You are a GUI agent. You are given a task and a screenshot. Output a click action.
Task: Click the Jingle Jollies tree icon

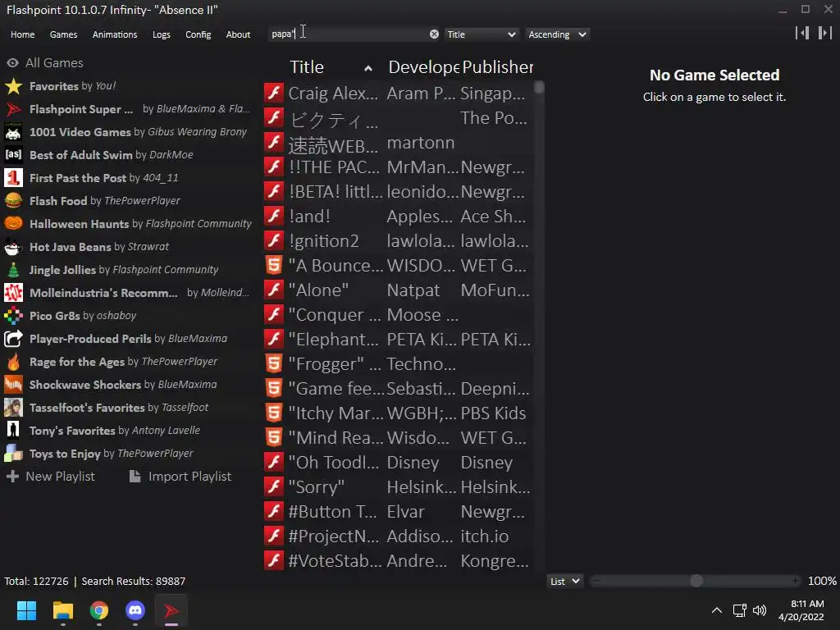coord(13,270)
